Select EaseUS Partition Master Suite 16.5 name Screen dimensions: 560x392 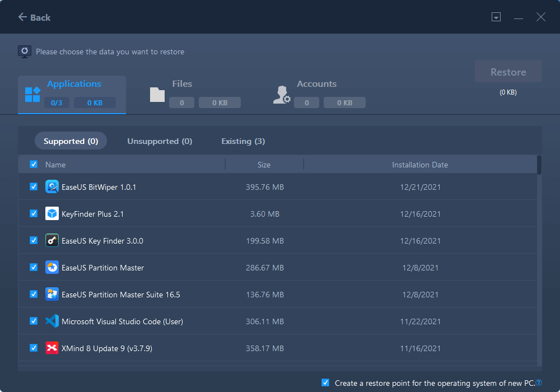121,295
